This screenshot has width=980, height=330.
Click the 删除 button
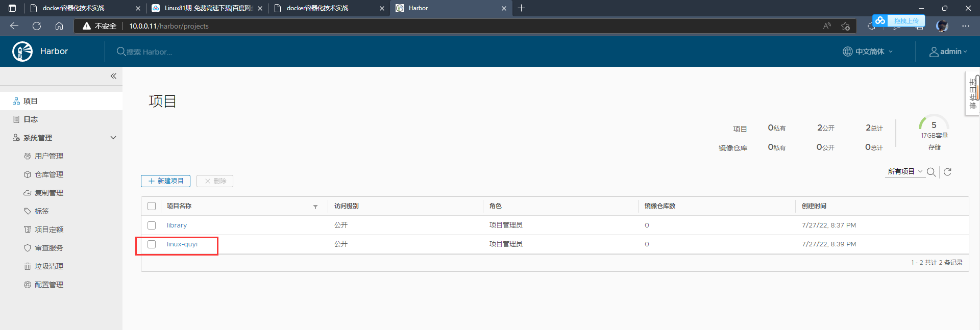click(215, 181)
